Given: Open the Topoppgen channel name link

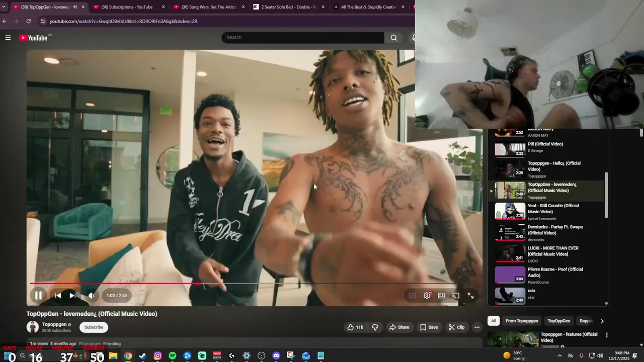Looking at the screenshot, I should (x=54, y=325).
